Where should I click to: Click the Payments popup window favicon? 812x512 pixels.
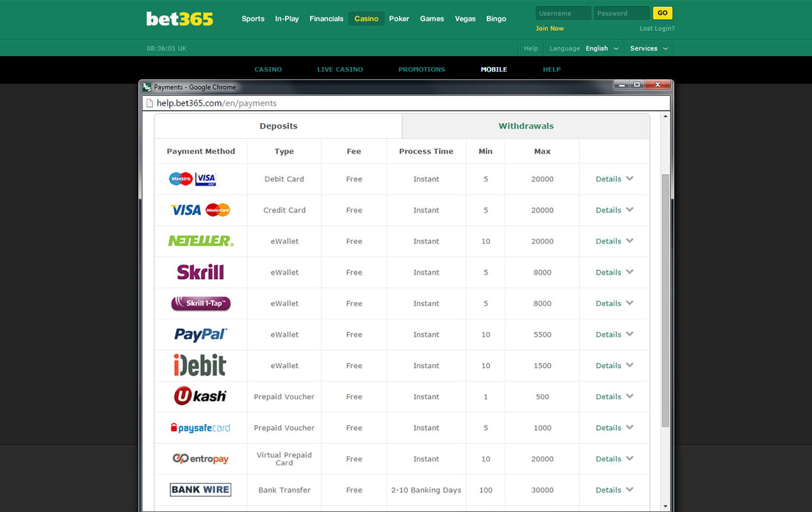coord(147,87)
